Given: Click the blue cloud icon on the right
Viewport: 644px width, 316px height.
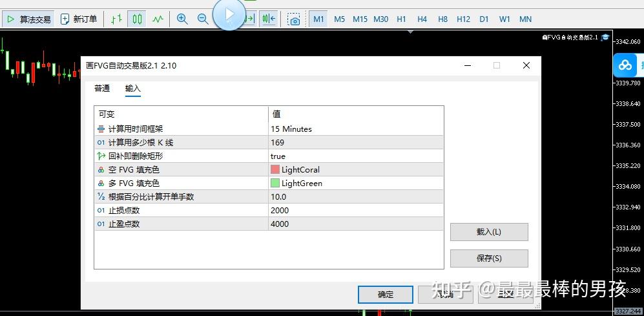Looking at the screenshot, I should click(x=625, y=65).
